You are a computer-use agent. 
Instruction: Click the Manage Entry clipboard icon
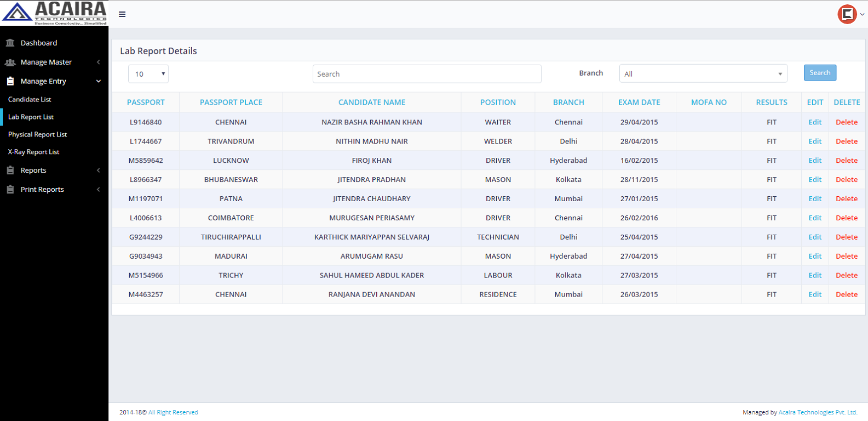pyautogui.click(x=10, y=81)
